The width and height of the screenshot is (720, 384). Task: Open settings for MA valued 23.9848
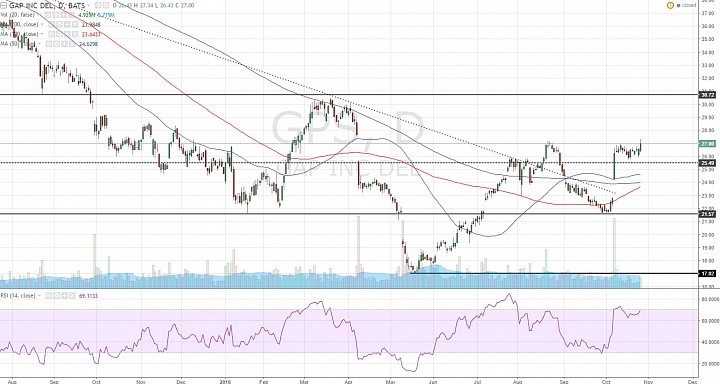point(59,24)
